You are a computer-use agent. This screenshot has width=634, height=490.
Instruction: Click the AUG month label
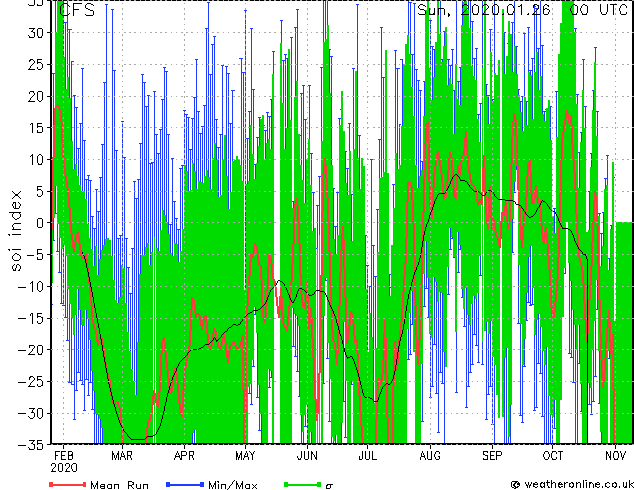point(430,456)
